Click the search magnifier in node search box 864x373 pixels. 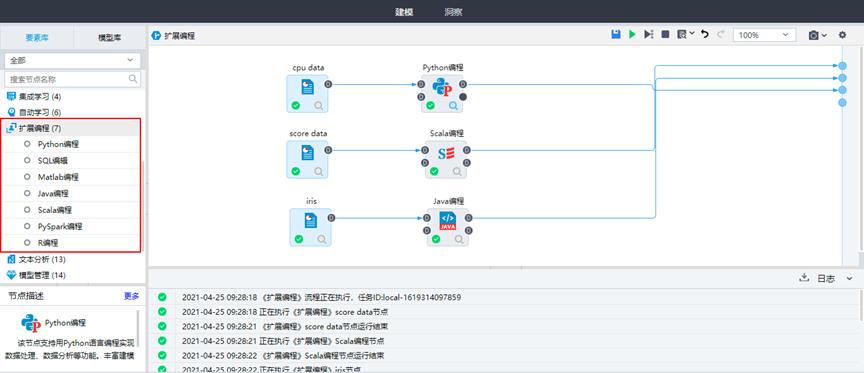pos(133,79)
